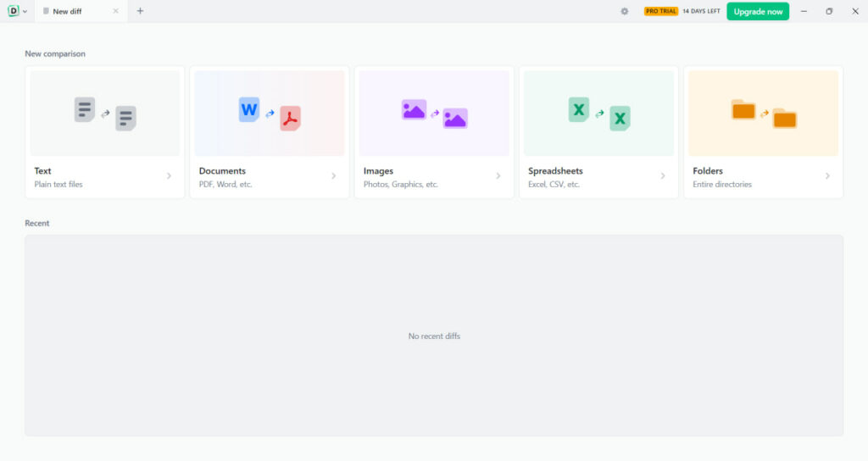Viewport: 868px width, 461px height.
Task: Expand the Text card chevron
Action: (x=169, y=176)
